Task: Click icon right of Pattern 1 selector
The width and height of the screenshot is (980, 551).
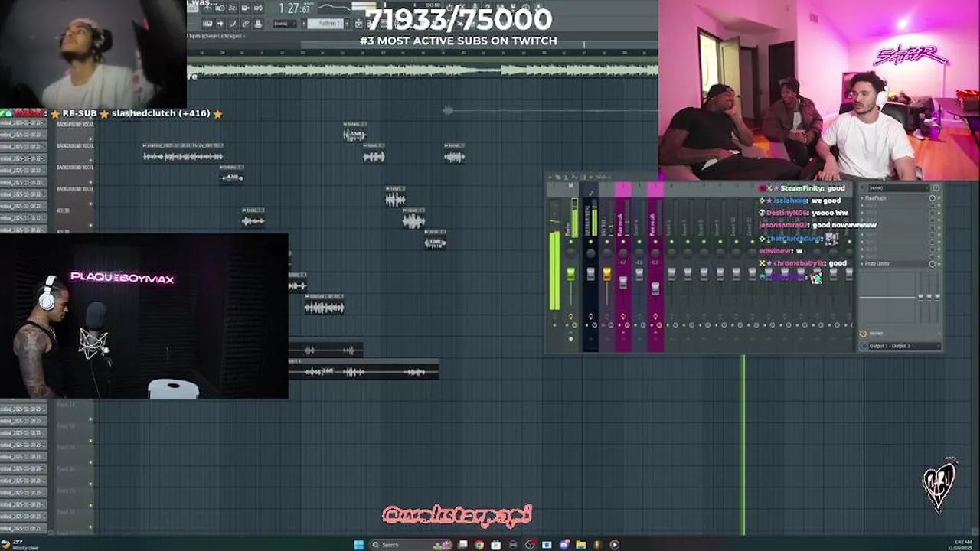Action: [x=347, y=24]
